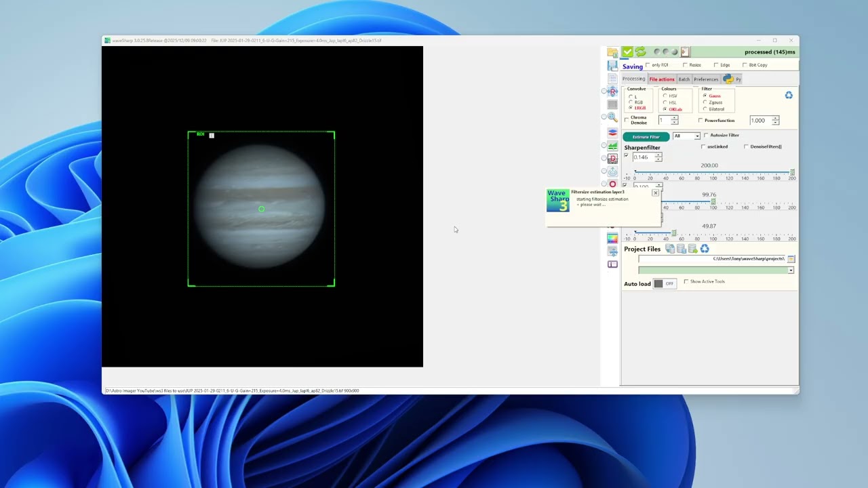Select the L convolve radio button

631,96
